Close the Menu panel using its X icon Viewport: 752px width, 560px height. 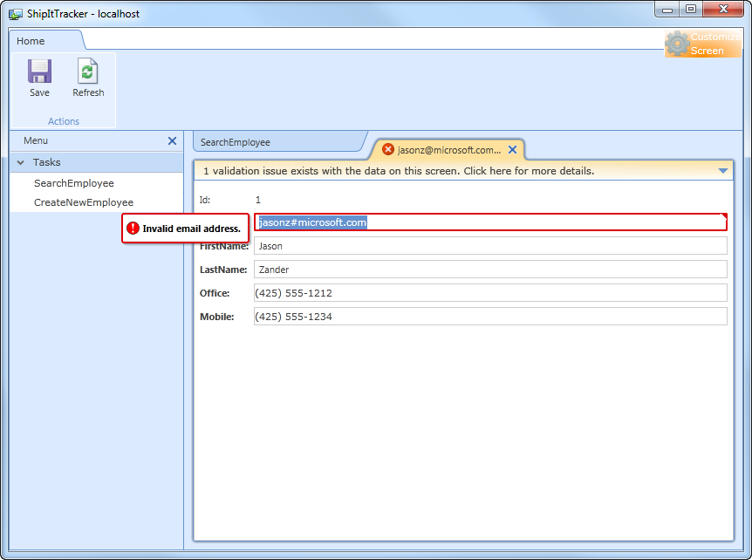tap(172, 140)
